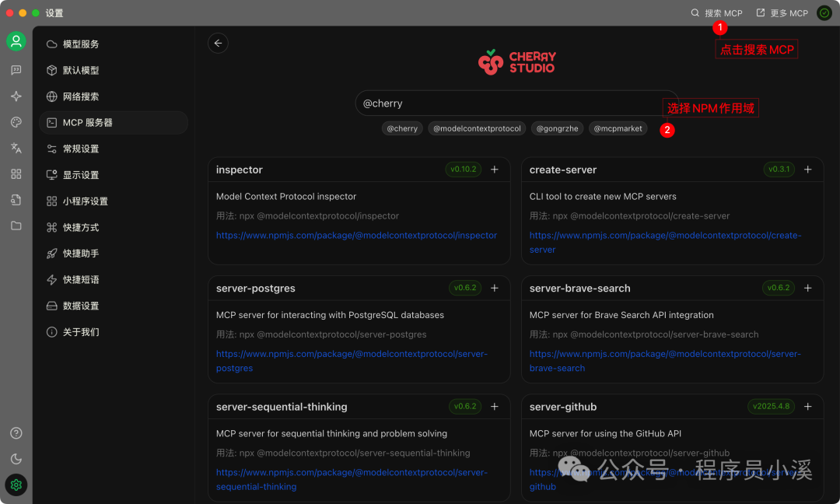Viewport: 840px width, 504px height.
Task: Open the agents sparkle icon in sidebar
Action: point(16,96)
